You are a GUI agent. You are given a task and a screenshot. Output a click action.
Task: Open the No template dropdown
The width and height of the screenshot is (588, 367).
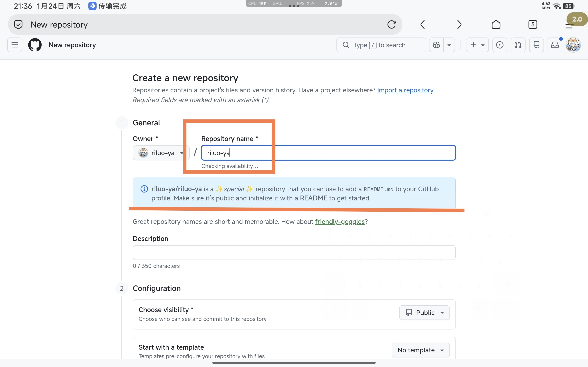pos(420,350)
